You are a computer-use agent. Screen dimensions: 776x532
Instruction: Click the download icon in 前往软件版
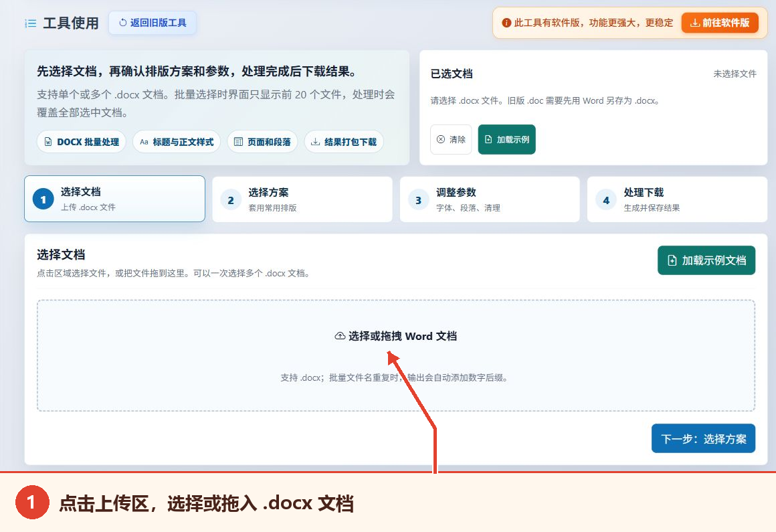(x=695, y=23)
